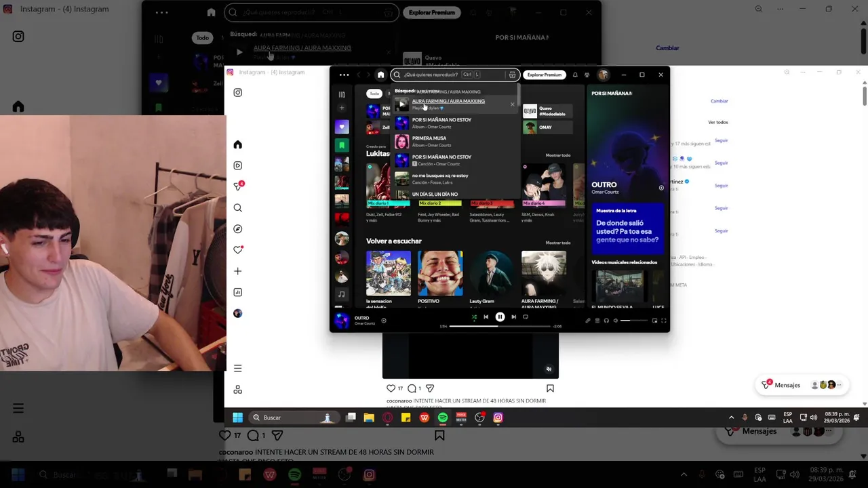Adjust the Spotify volume slider
The image size is (868, 488).
click(x=635, y=321)
